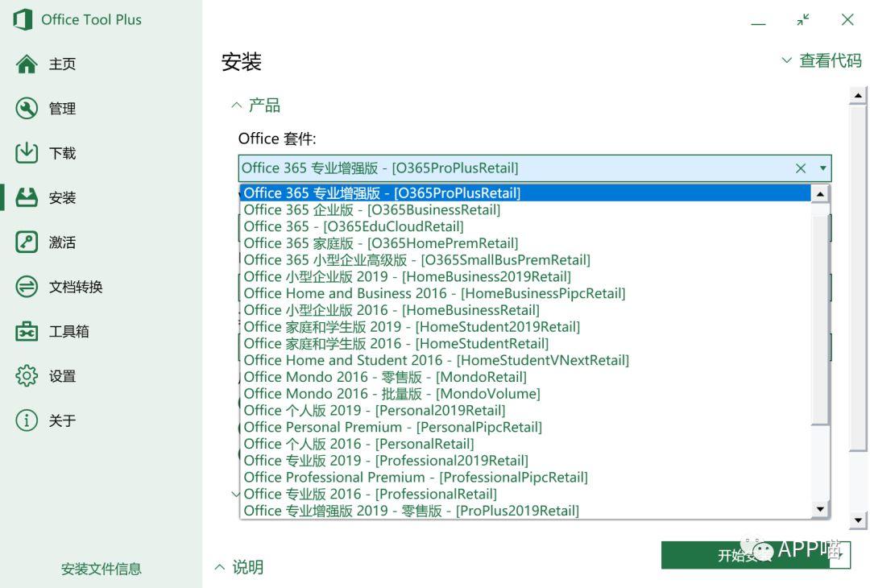Choose Office 小型企业版 2019 option
This screenshot has width=870, height=588.
point(526,276)
